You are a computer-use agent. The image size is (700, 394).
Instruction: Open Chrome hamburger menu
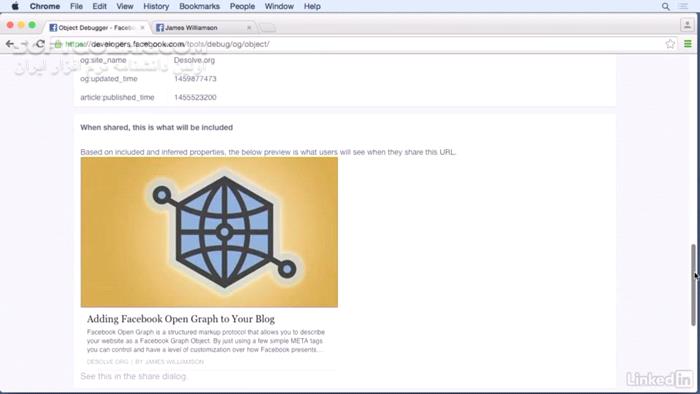coord(688,44)
